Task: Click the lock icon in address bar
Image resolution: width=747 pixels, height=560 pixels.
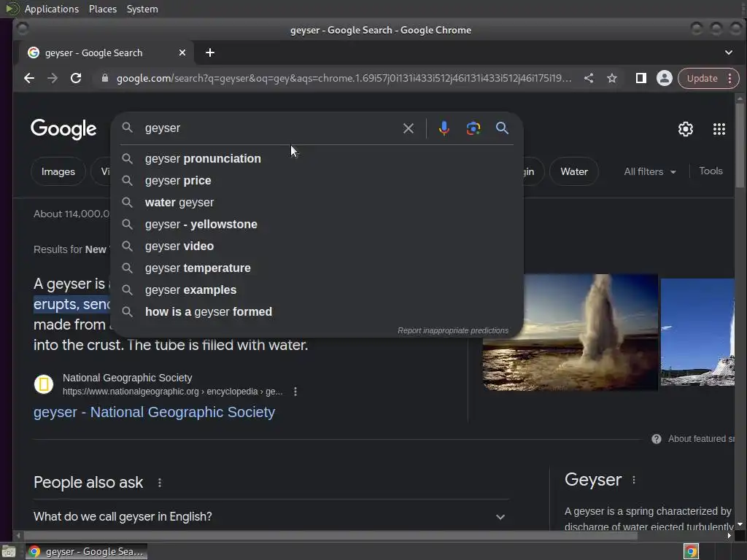Action: [x=105, y=78]
